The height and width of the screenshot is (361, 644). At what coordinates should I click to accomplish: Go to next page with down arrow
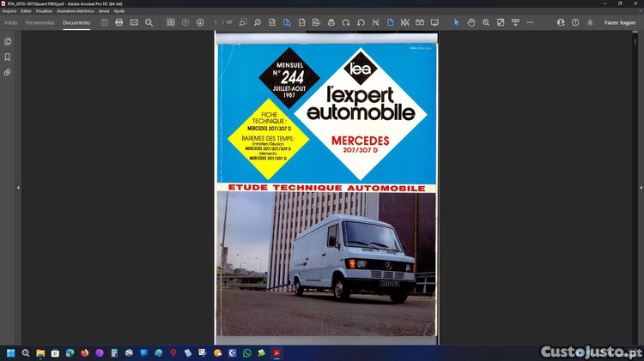[x=200, y=22]
